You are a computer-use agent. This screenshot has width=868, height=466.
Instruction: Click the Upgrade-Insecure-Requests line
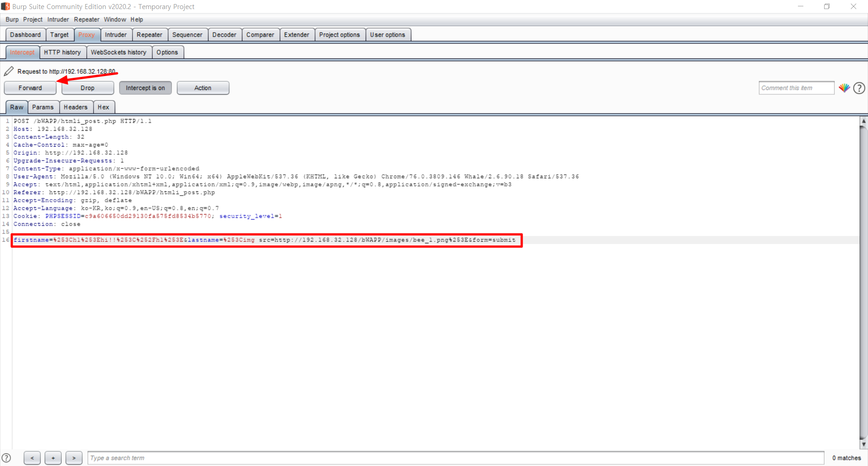click(69, 161)
